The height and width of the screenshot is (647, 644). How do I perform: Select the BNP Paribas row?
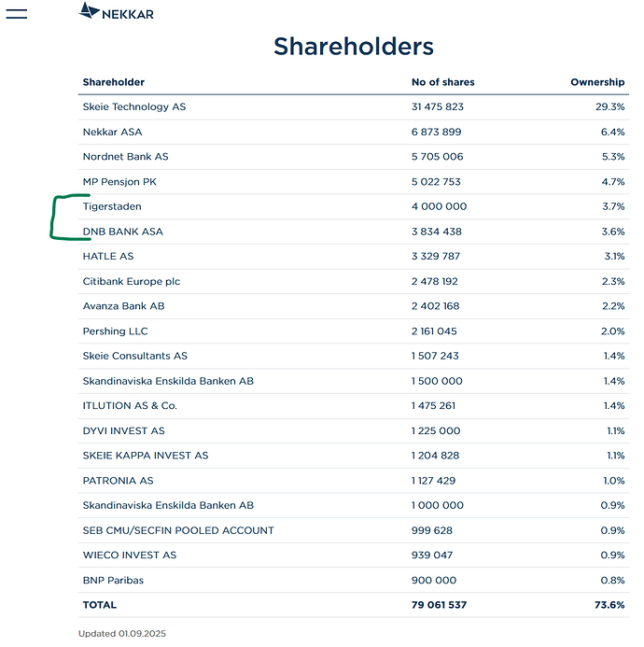113,580
